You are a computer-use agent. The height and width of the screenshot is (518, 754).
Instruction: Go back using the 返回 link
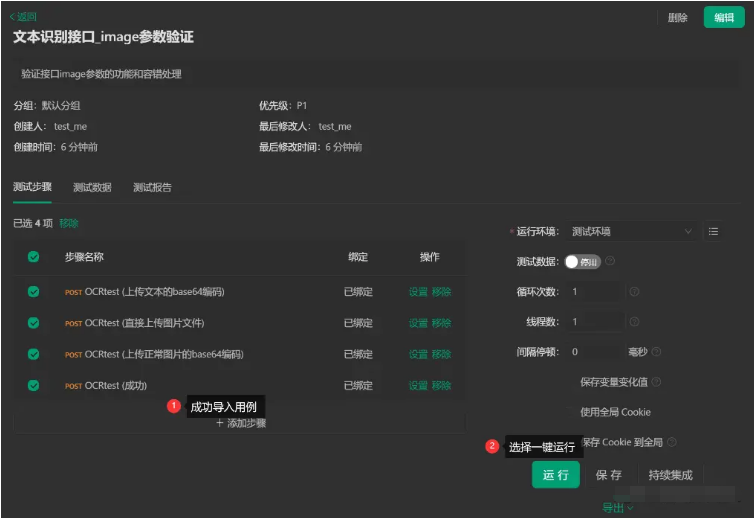(x=23, y=17)
